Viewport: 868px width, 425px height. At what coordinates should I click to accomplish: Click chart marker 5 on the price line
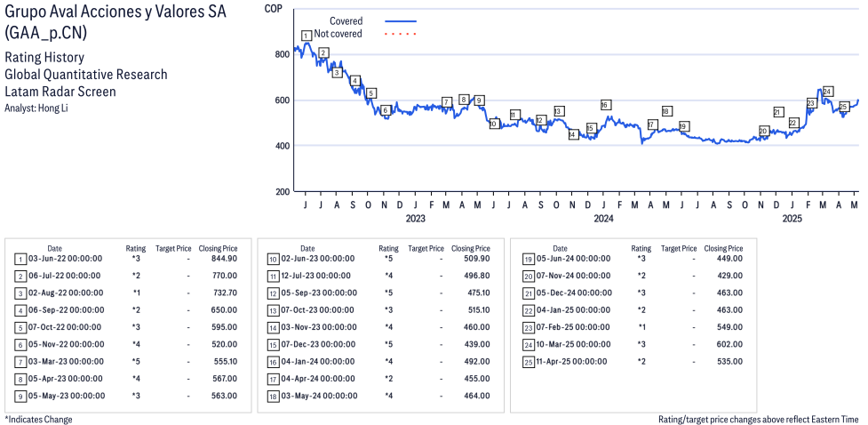coord(370,93)
